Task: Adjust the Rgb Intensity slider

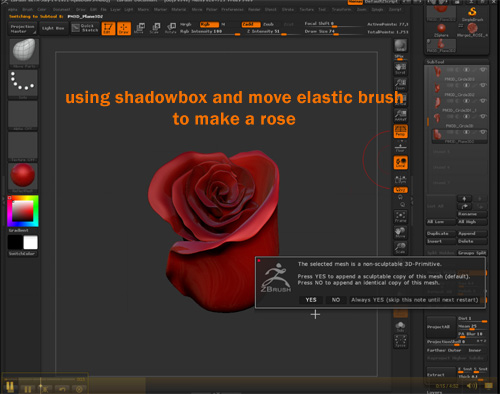Action: click(x=210, y=32)
